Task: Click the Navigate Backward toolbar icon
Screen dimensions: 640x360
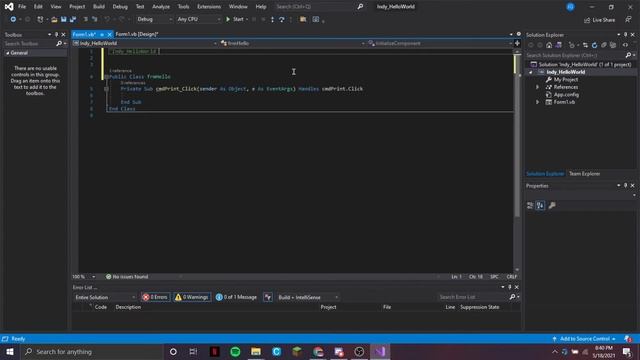Action: click(13, 19)
